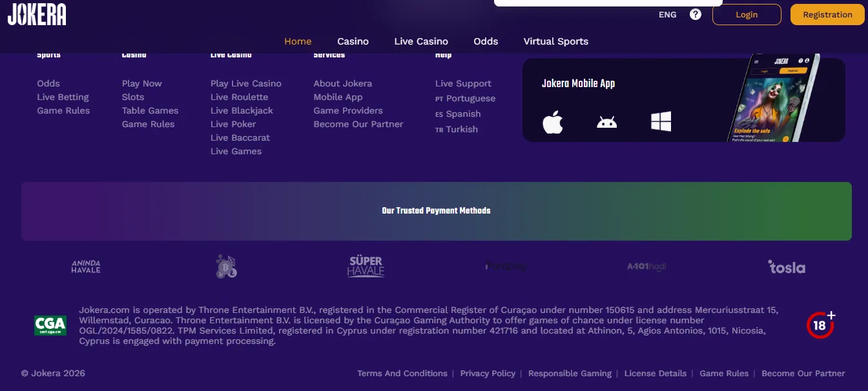Viewport: 868px width, 391px height.
Task: Click the © Jokera 2026 copyright text
Action: click(53, 373)
